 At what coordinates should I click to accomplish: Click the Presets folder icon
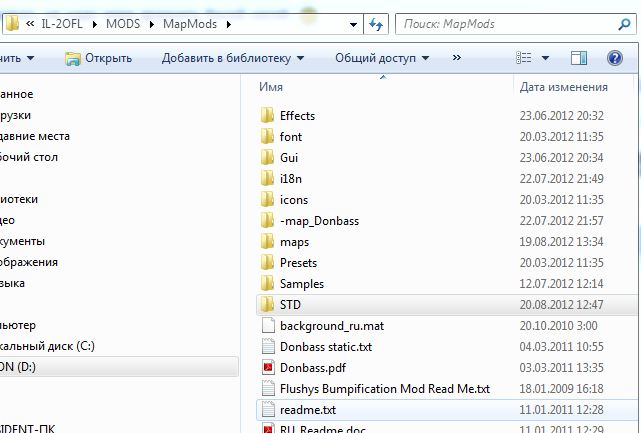[x=267, y=262]
